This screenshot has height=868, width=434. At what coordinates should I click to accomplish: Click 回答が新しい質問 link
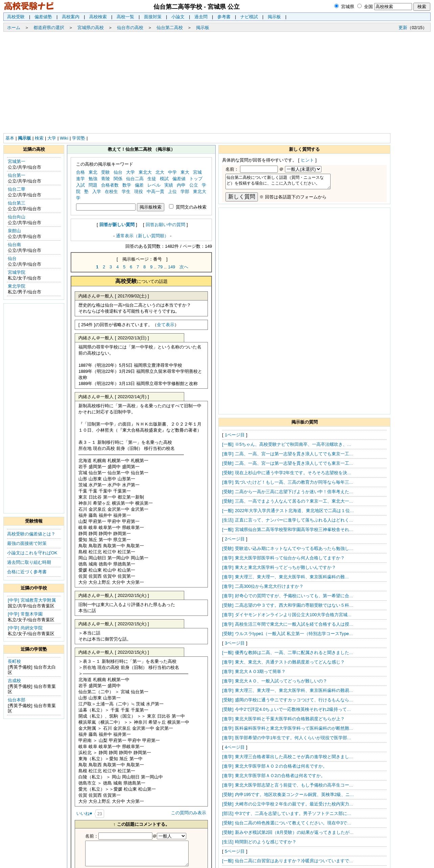click(117, 225)
